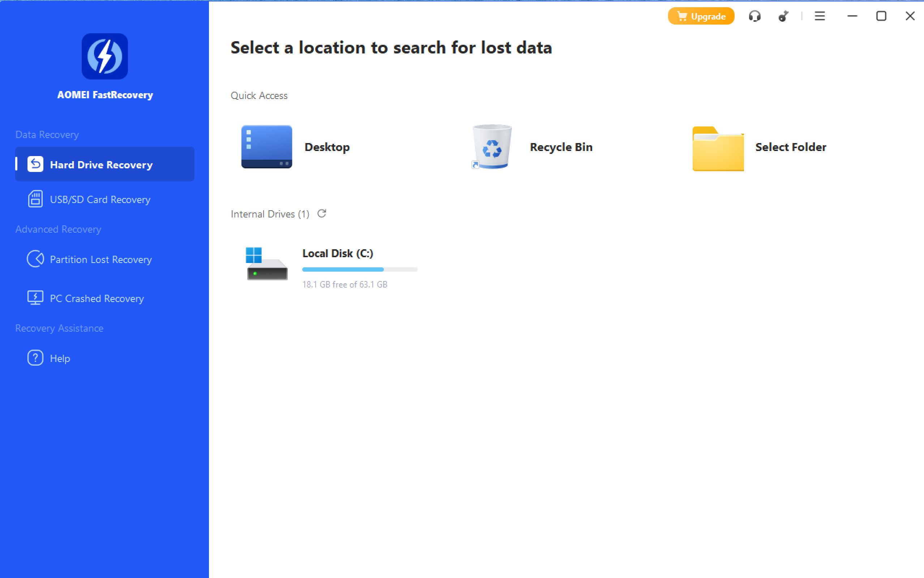924x578 pixels.
Task: Open Partition Lost Recovery icon
Action: click(x=35, y=259)
